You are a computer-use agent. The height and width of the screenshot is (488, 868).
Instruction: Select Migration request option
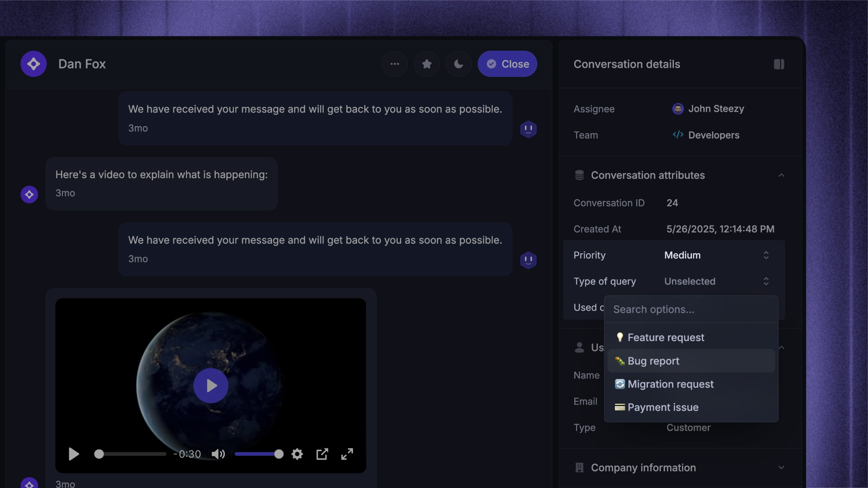691,384
